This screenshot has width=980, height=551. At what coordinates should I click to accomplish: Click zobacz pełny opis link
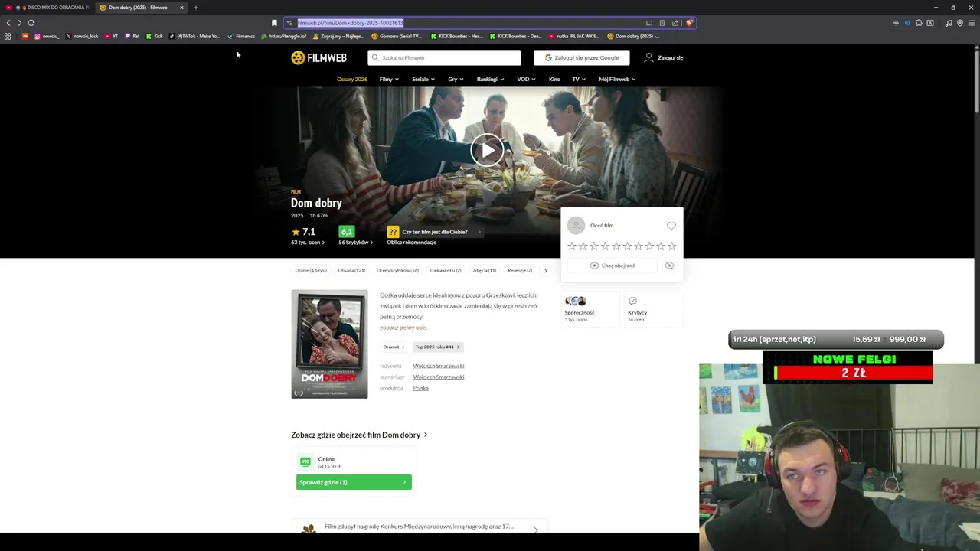[403, 328]
